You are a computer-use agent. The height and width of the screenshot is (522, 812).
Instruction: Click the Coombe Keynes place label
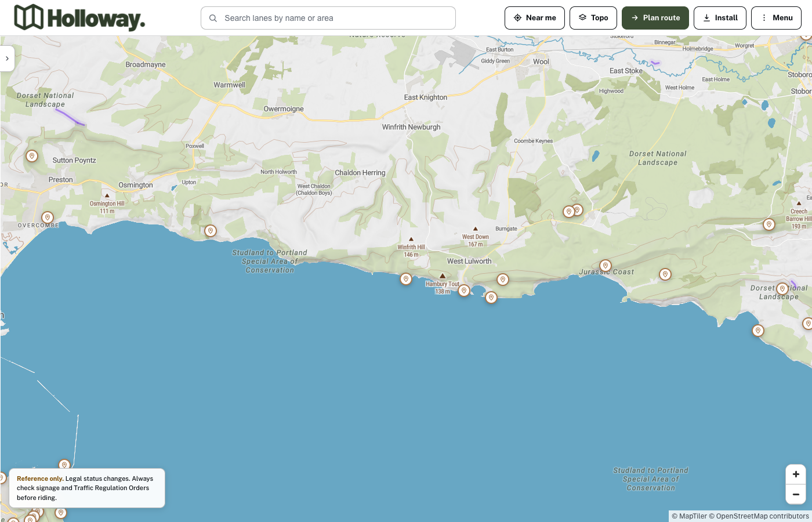534,141
